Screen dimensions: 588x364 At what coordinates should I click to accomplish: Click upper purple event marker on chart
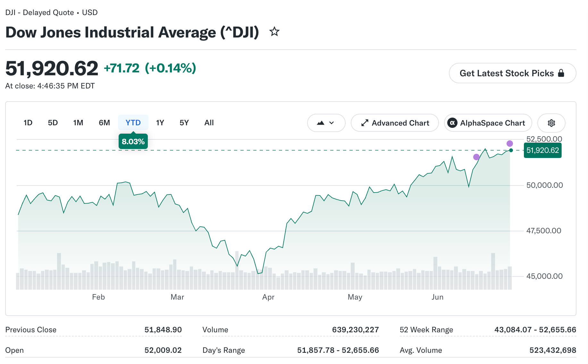(x=509, y=144)
